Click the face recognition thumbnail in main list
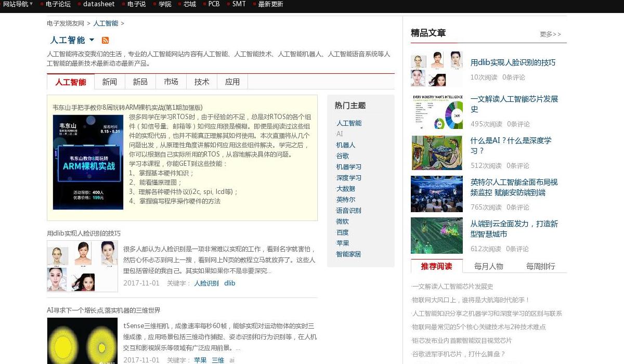The height and width of the screenshot is (364, 624). tap(82, 266)
